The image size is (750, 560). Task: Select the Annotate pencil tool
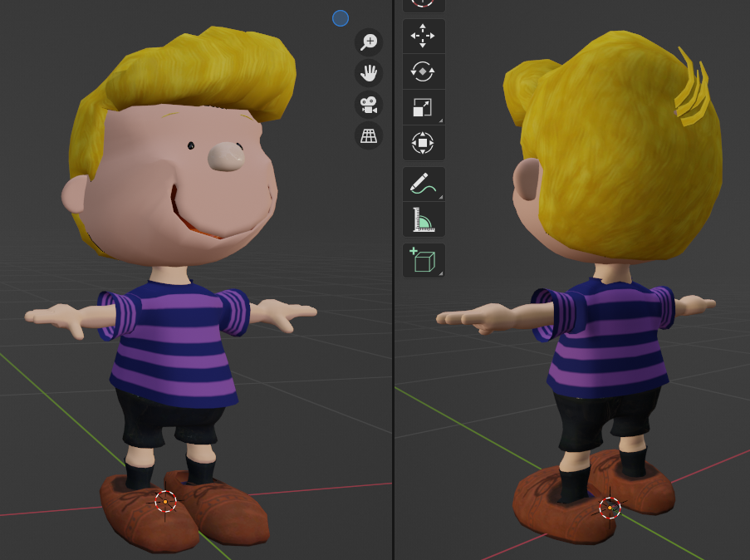coord(424,184)
